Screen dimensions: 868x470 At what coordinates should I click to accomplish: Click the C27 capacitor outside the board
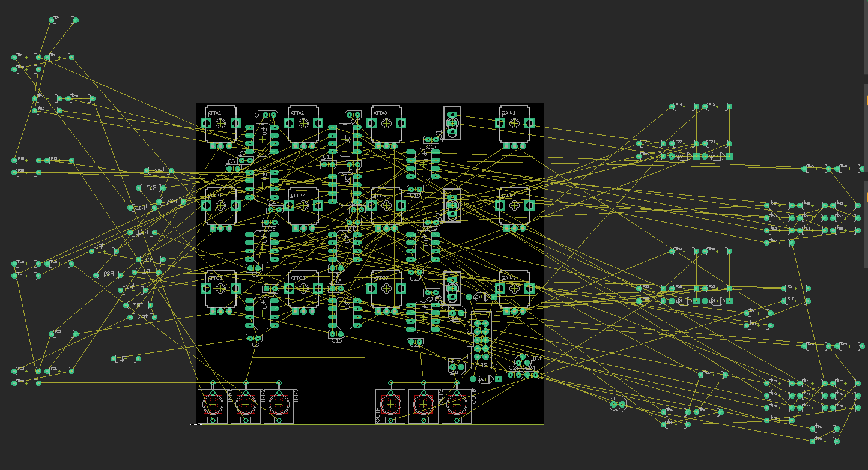pyautogui.click(x=618, y=404)
